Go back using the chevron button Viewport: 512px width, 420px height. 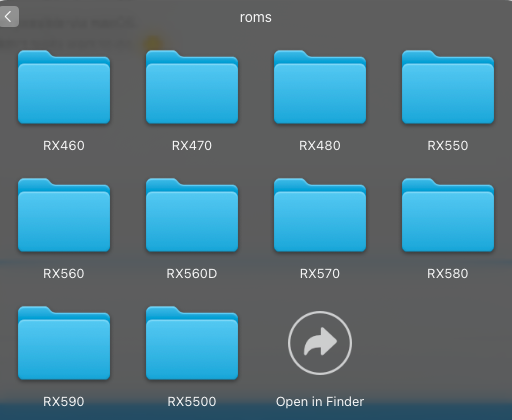coord(9,16)
